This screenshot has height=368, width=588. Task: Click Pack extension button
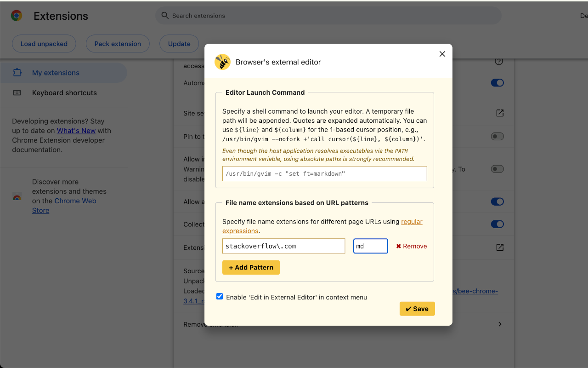[x=118, y=44]
